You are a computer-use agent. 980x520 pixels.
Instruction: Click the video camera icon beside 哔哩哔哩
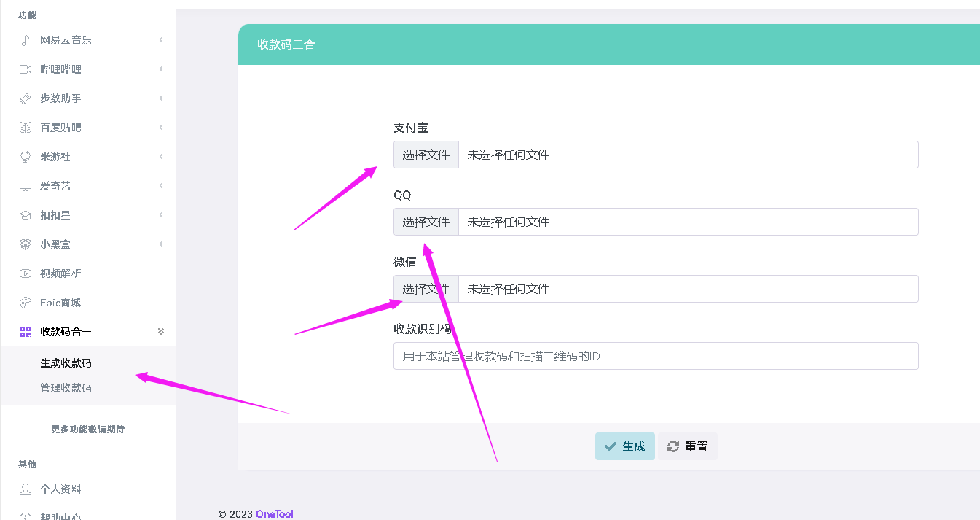click(x=26, y=69)
